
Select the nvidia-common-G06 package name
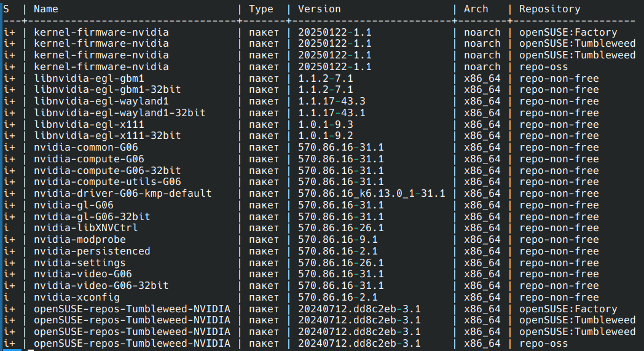[x=86, y=148]
